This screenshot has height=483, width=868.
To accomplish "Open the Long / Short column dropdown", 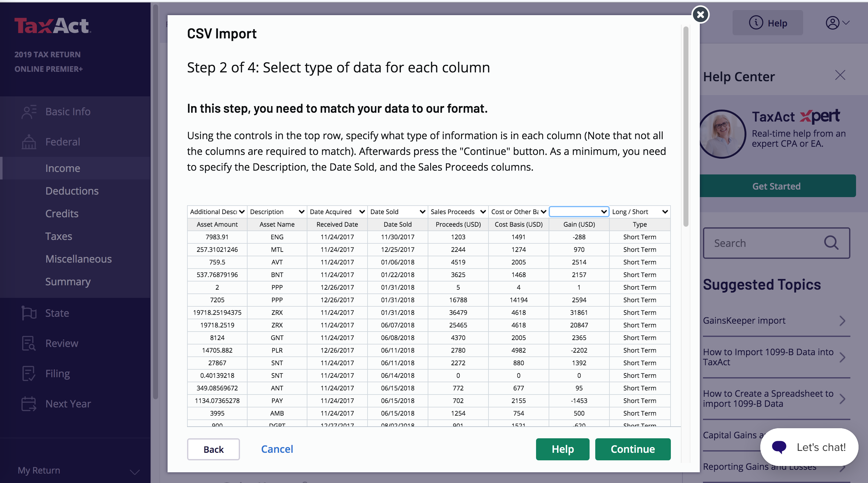I will tap(640, 212).
